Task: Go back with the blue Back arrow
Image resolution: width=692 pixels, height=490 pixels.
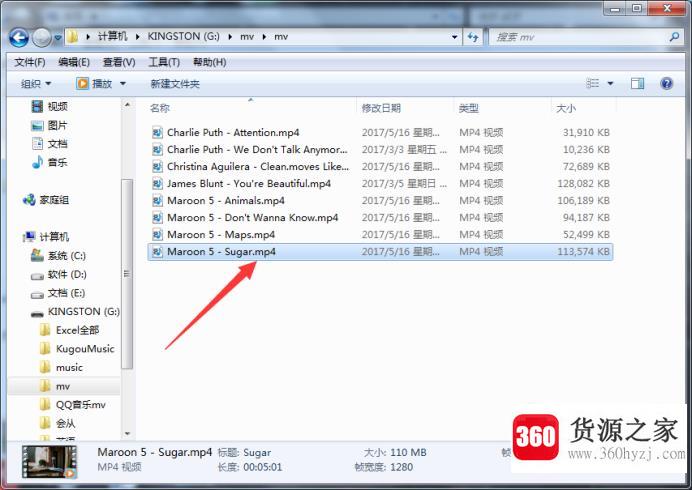Action: coord(19,38)
